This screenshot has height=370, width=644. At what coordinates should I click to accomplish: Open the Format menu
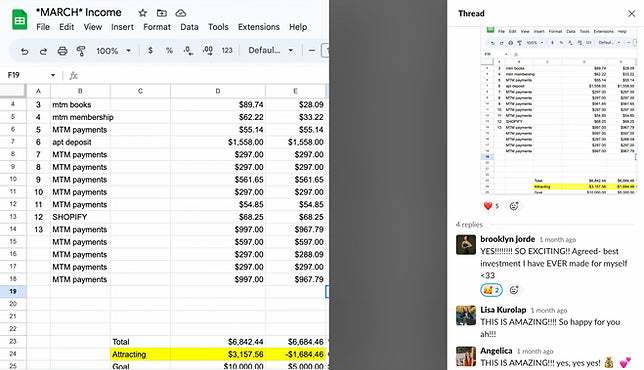(x=157, y=27)
